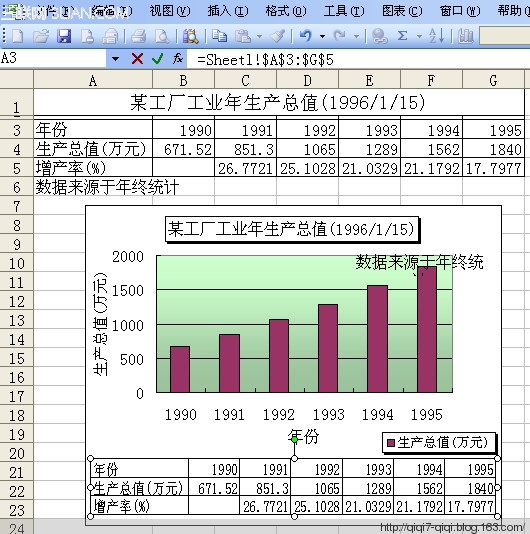Screen dimensions: 530x534
Task: Click the maroon legend color key
Action: point(391,443)
